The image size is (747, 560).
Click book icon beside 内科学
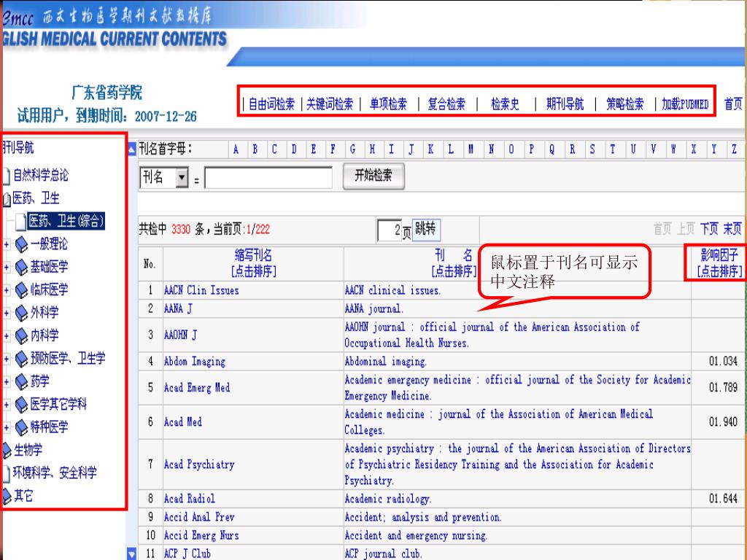point(21,335)
